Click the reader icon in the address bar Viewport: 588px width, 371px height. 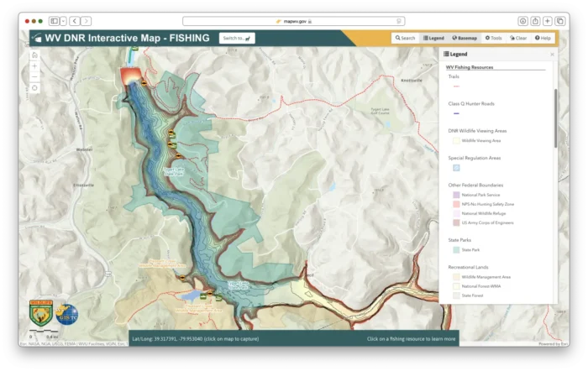pos(399,21)
